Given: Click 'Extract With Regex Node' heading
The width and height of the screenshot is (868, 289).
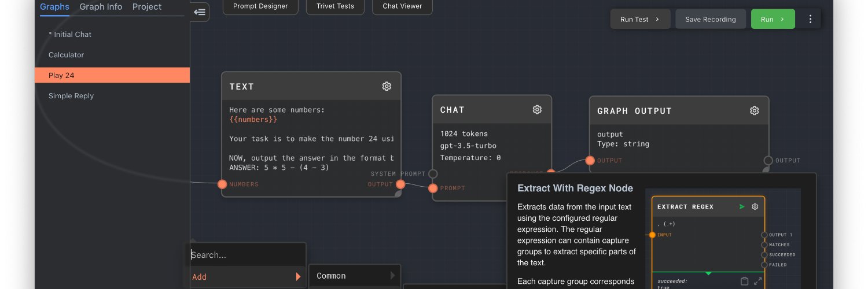Looking at the screenshot, I should pyautogui.click(x=575, y=188).
